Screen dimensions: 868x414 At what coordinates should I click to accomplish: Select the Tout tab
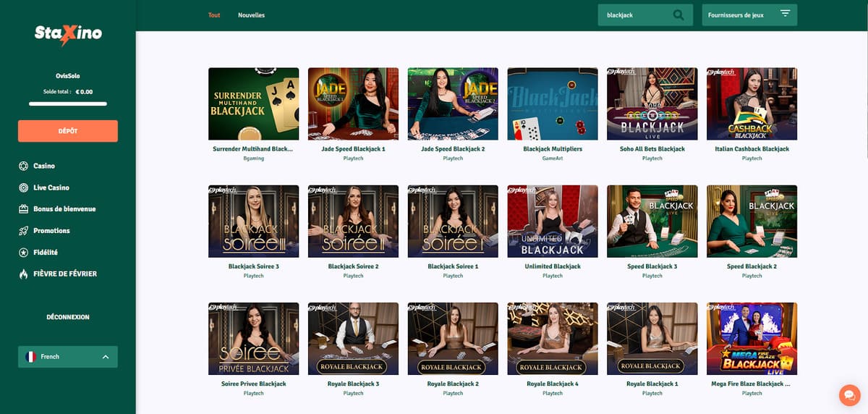pos(214,15)
